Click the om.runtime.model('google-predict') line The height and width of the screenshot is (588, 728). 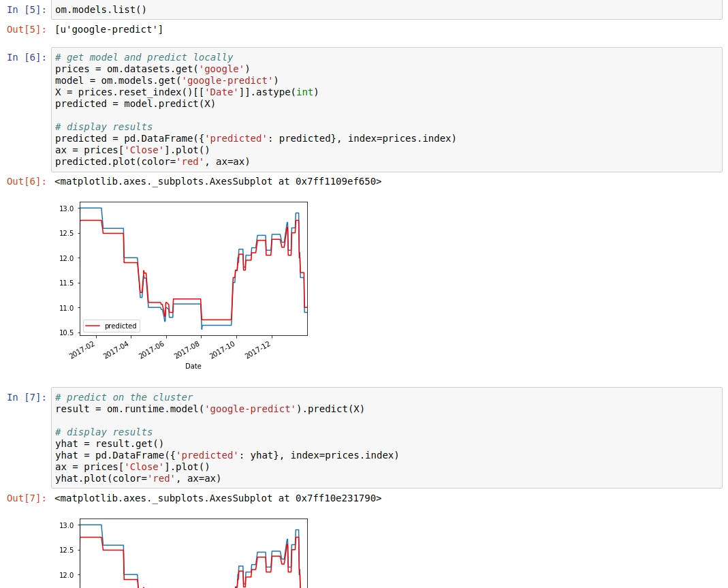pos(210,409)
